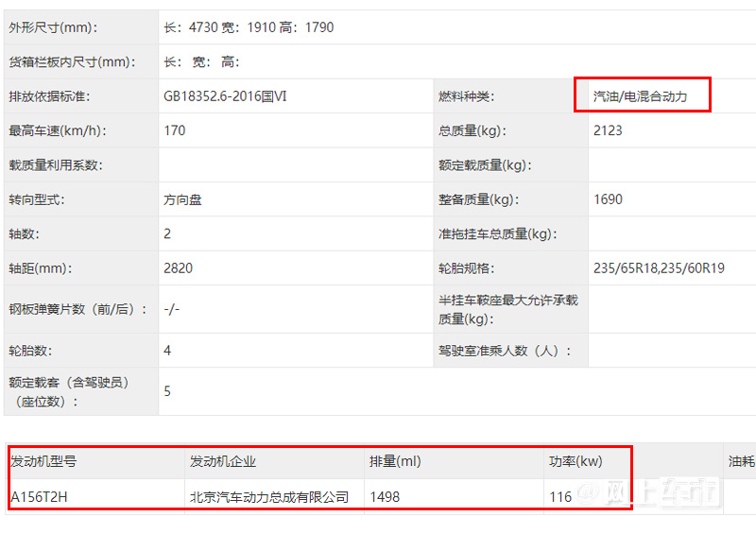Click displacement value 1498

385,497
